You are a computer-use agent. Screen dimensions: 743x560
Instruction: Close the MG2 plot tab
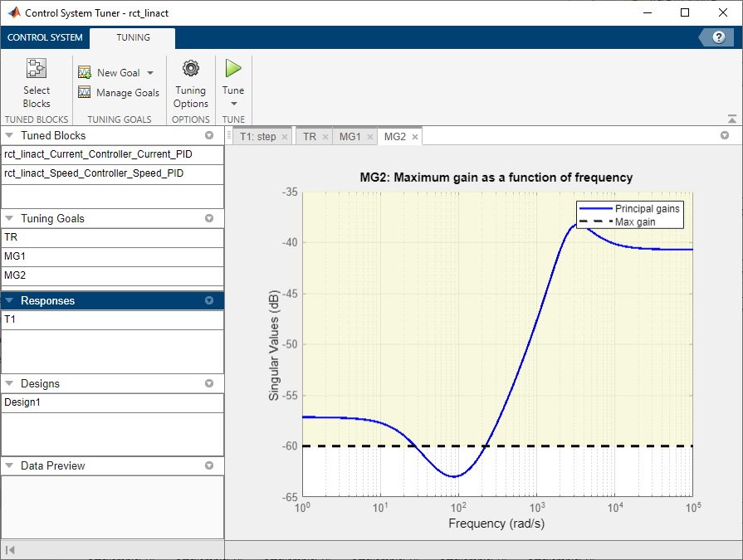pyautogui.click(x=415, y=137)
